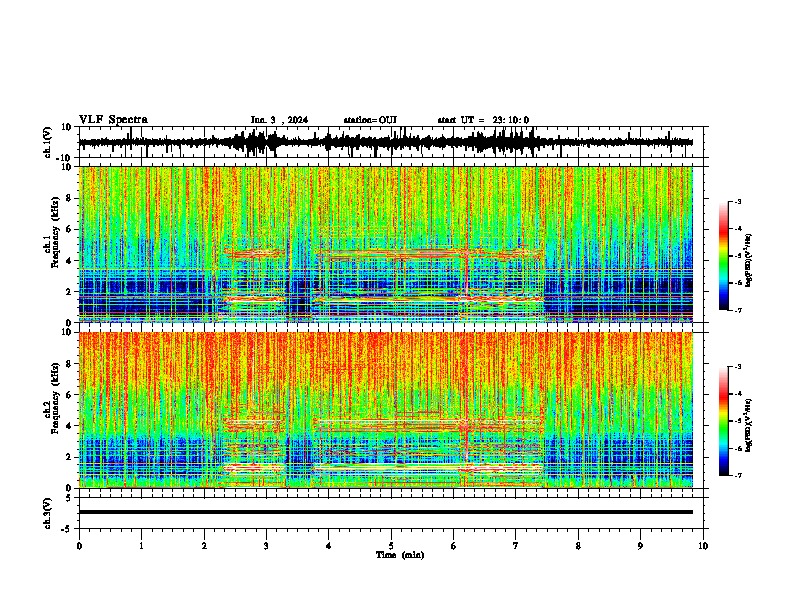Click the '4' kHz tick on ch.2 spectrogram
Image resolution: width=792 pixels, height=612 pixels.
pyautogui.click(x=69, y=426)
